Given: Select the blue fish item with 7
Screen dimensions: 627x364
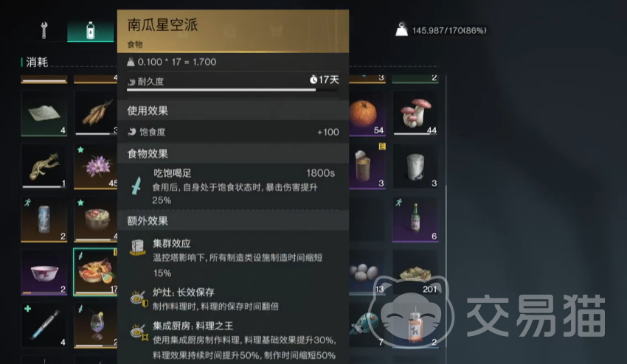Looking at the screenshot, I should (367, 325).
